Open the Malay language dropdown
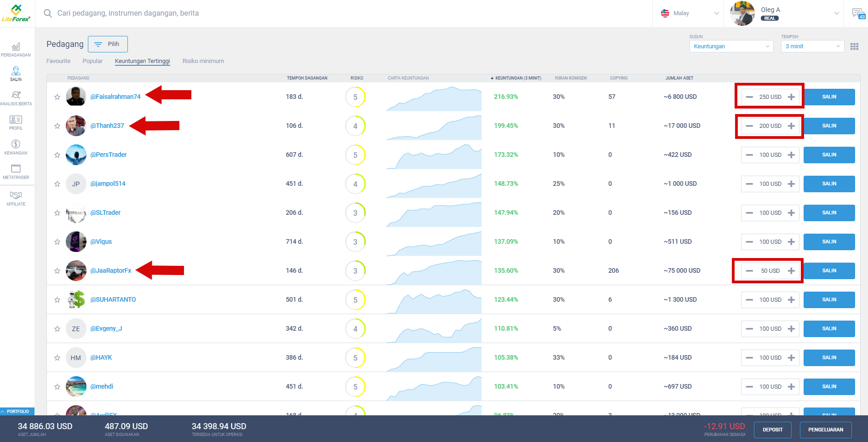 coord(690,13)
